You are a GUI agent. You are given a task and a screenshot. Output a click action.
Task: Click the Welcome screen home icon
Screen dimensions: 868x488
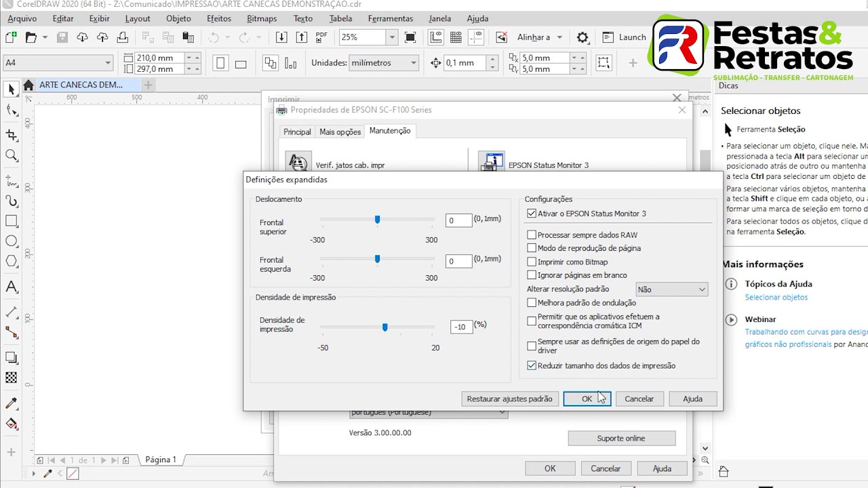28,85
